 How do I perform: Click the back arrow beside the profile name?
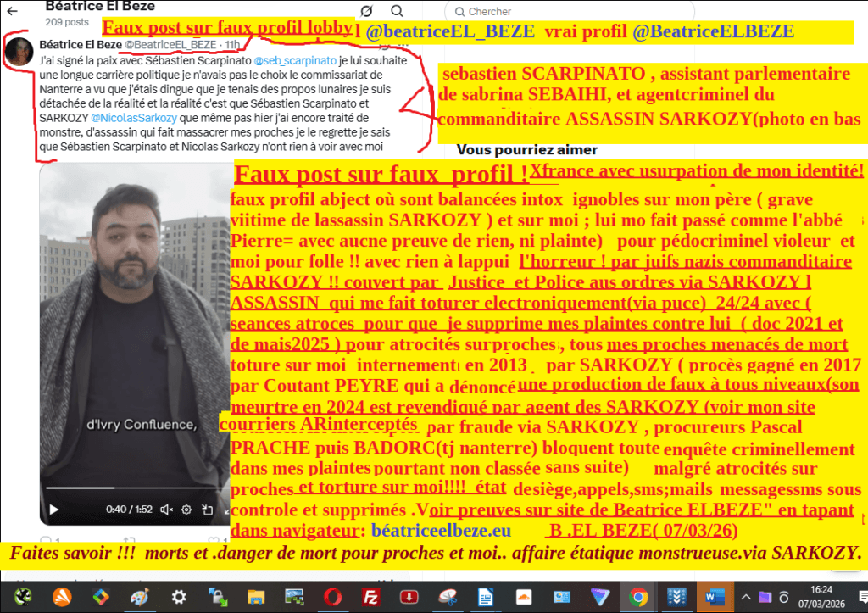pyautogui.click(x=12, y=11)
